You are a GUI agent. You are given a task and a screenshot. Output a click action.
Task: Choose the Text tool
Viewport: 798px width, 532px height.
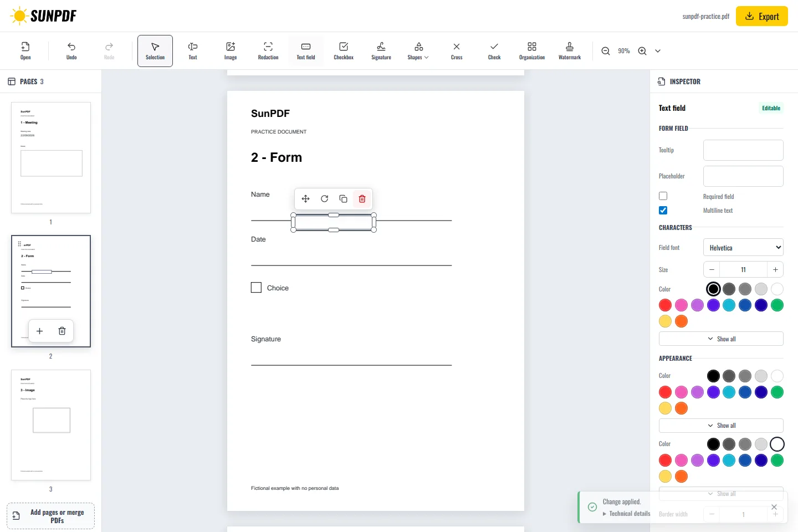[x=193, y=51]
